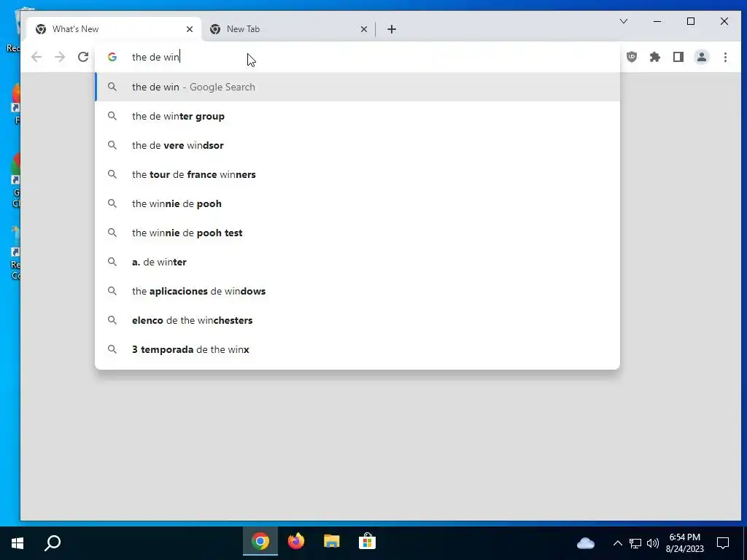Screen dimensions: 747x560
Task: Open the network tray icon
Action: 635,542
